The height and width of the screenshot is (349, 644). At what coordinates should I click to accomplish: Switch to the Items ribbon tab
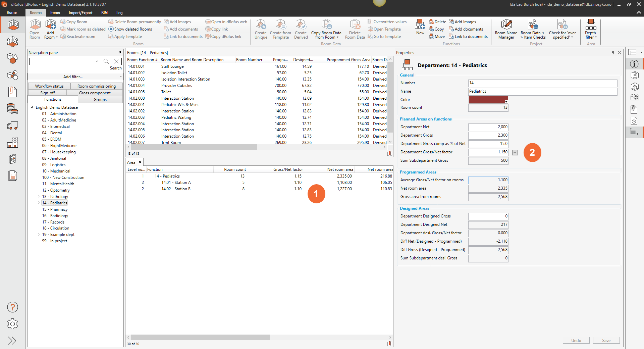(x=55, y=13)
